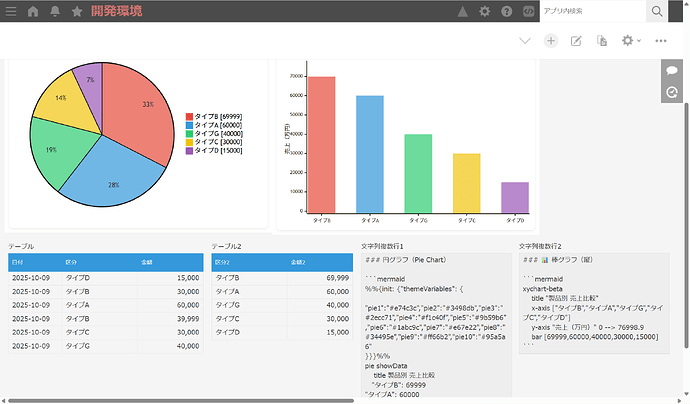
Task: Open the header settings gear
Action: click(484, 11)
